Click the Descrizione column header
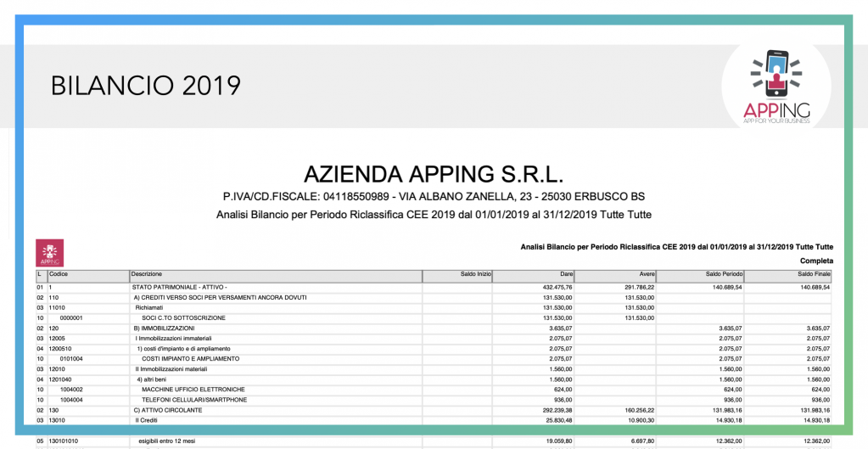Image resolution: width=868 pixels, height=449 pixels. click(276, 275)
